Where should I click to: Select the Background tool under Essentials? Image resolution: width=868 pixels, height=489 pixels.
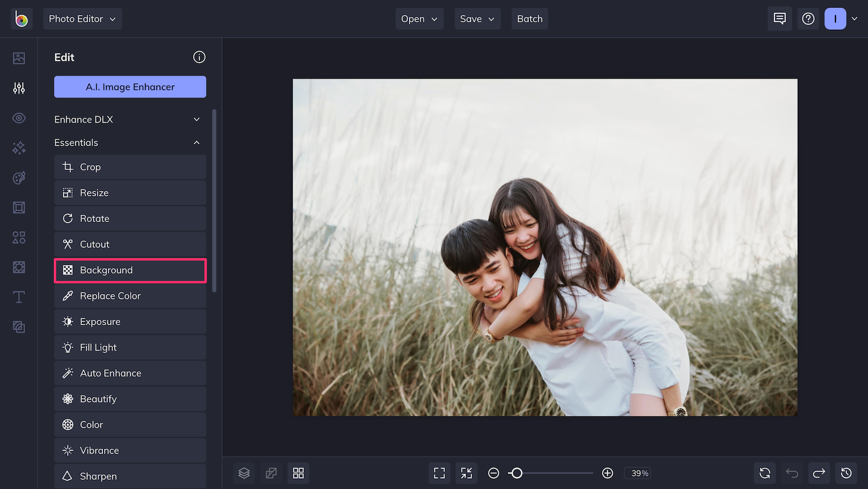(130, 270)
